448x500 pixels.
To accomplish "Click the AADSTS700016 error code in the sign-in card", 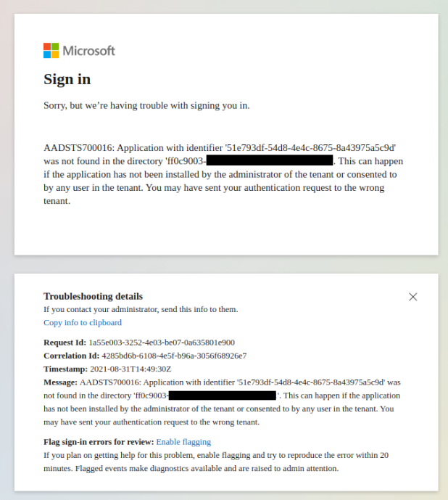I will click(73, 147).
